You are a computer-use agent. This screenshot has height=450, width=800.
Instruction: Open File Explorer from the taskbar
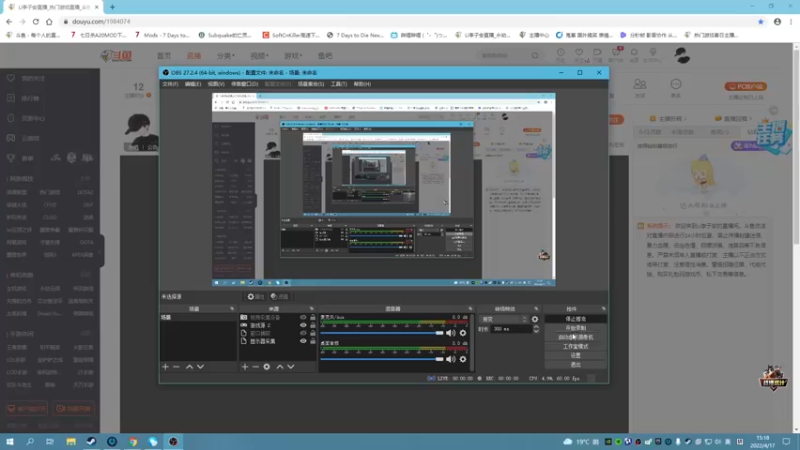coord(71,442)
